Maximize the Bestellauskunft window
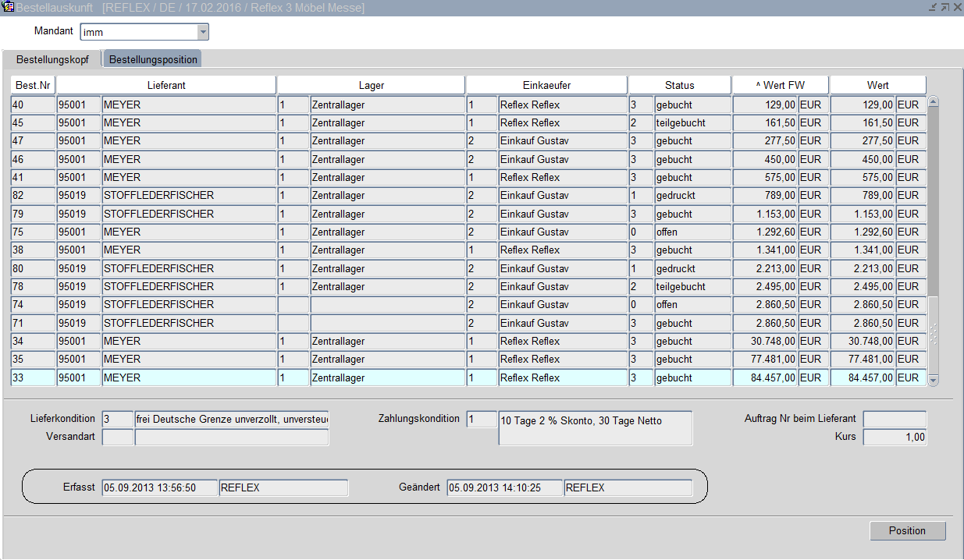This screenshot has height=560, width=964. 944,7
